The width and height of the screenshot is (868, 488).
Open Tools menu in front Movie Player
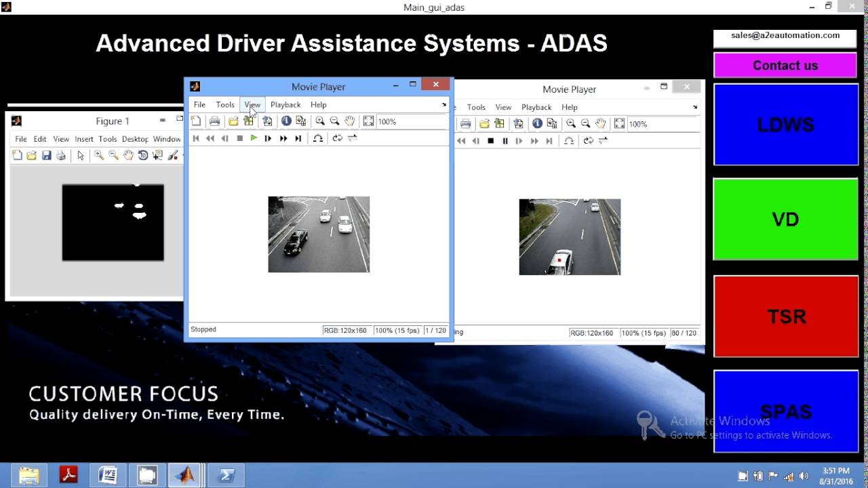tap(225, 105)
